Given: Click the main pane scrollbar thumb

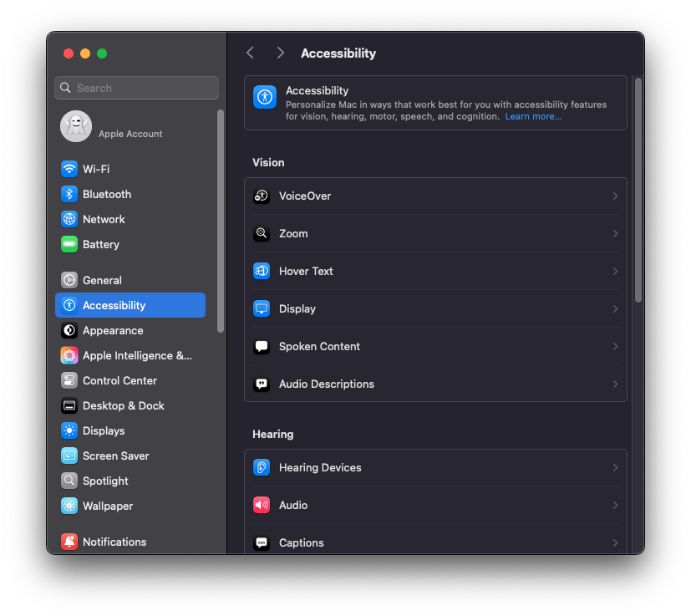Looking at the screenshot, I should (638, 190).
